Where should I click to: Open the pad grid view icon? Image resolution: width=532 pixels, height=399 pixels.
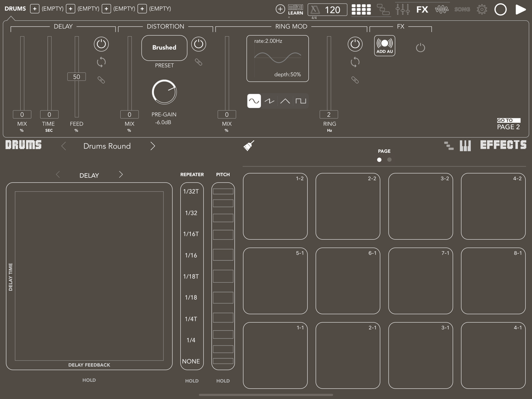click(x=361, y=9)
